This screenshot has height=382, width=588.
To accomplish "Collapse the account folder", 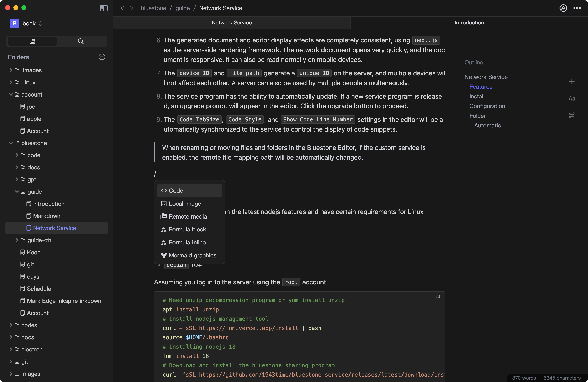I will 11,94.
